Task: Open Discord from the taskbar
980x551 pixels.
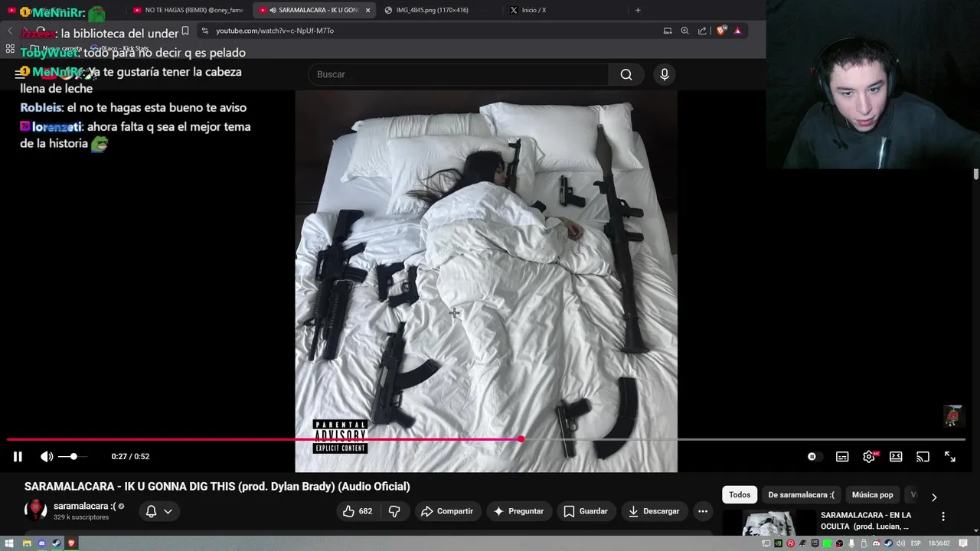Action: pos(42,543)
